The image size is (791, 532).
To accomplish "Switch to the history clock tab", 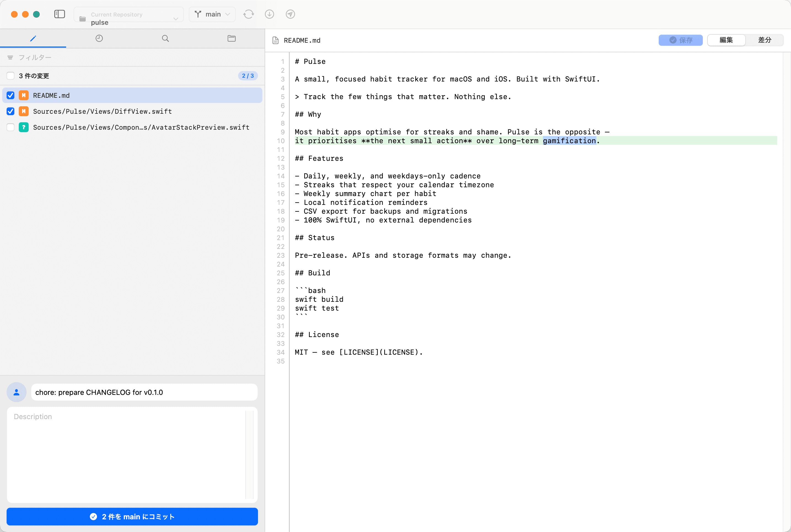I will click(x=99, y=38).
